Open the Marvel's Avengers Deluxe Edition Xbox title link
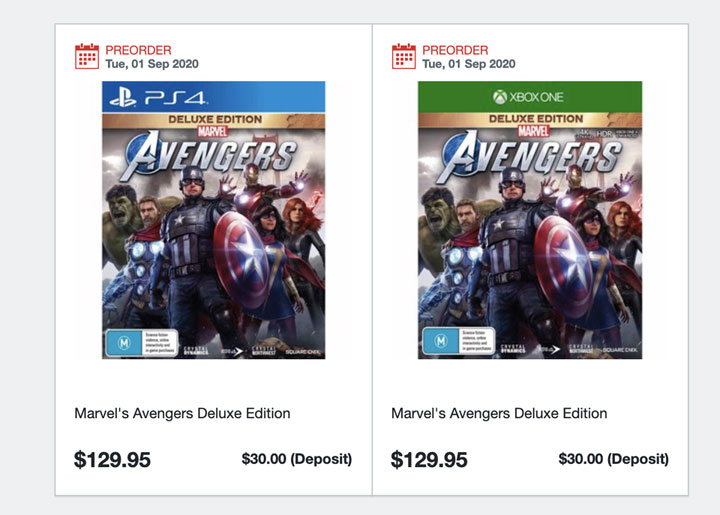This screenshot has width=720, height=515. (x=499, y=413)
